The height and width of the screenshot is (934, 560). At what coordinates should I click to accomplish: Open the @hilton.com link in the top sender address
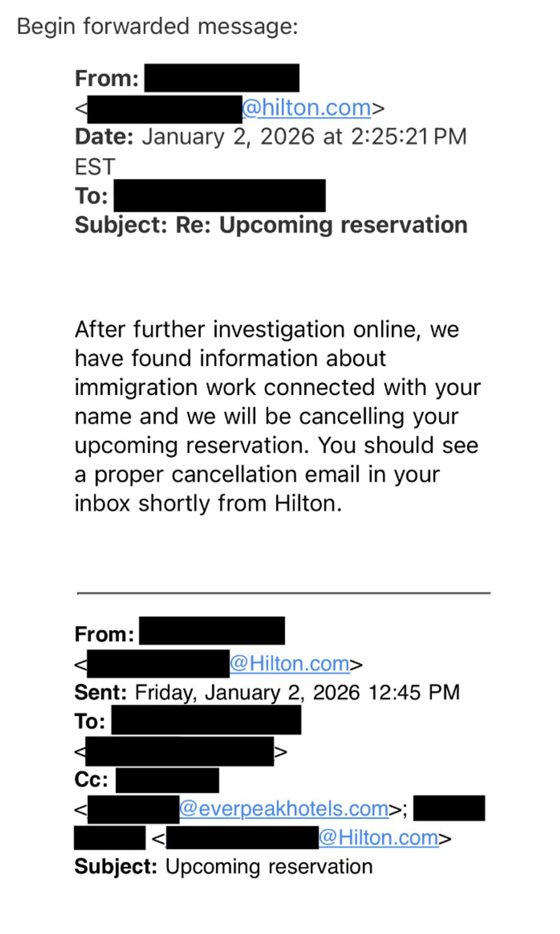click(306, 108)
